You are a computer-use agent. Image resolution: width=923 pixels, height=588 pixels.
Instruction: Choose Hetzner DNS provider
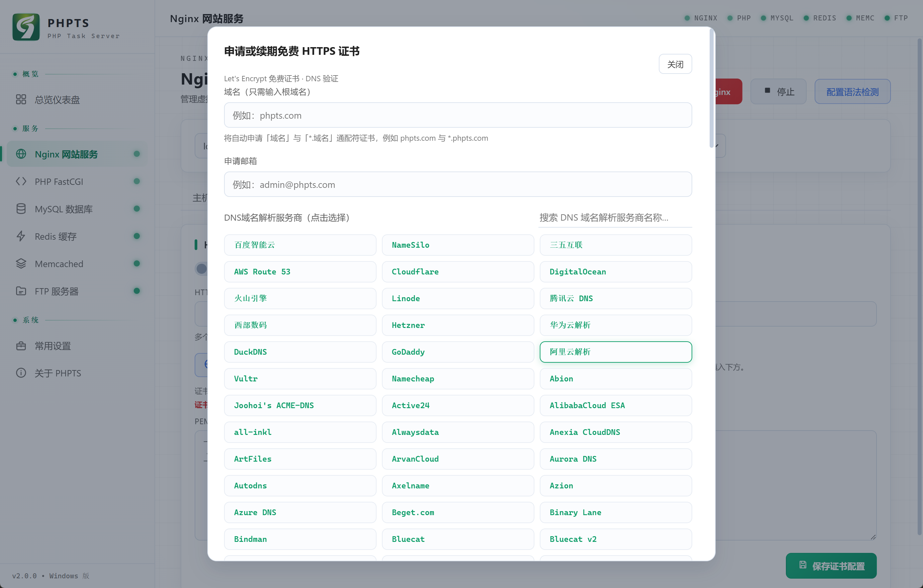pos(458,325)
